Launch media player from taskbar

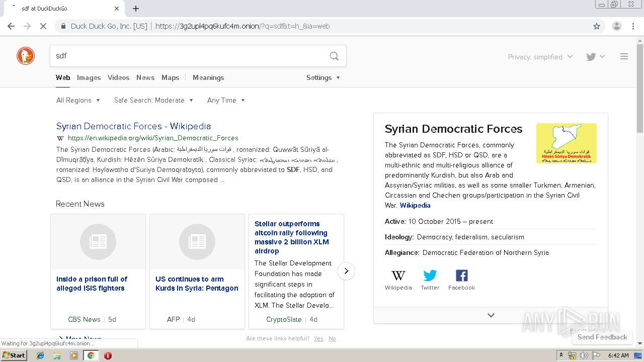74,355
